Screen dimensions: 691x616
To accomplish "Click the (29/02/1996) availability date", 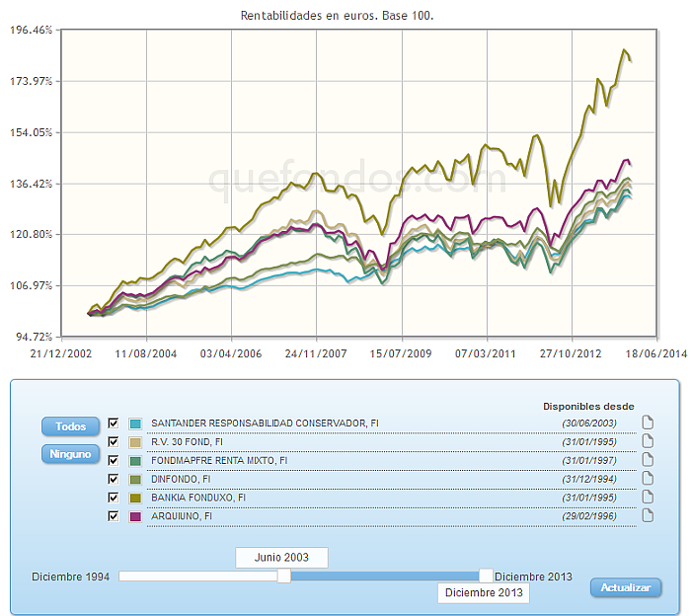I will click(x=589, y=516).
